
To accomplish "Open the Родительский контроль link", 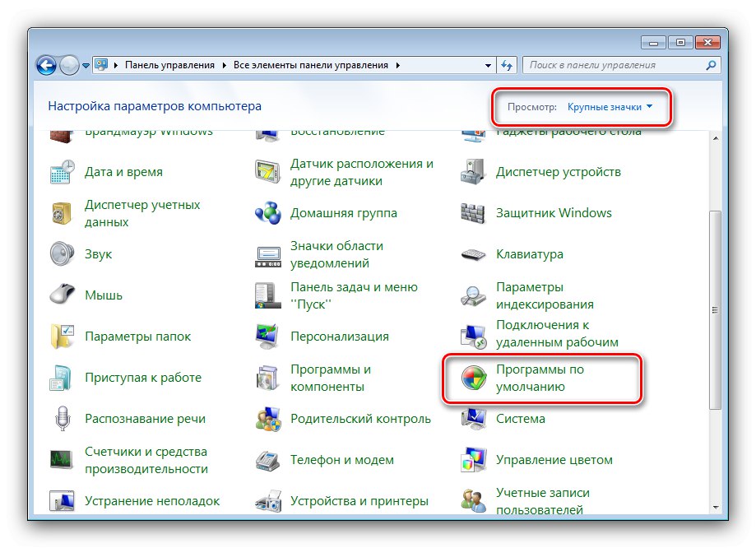I will click(360, 419).
